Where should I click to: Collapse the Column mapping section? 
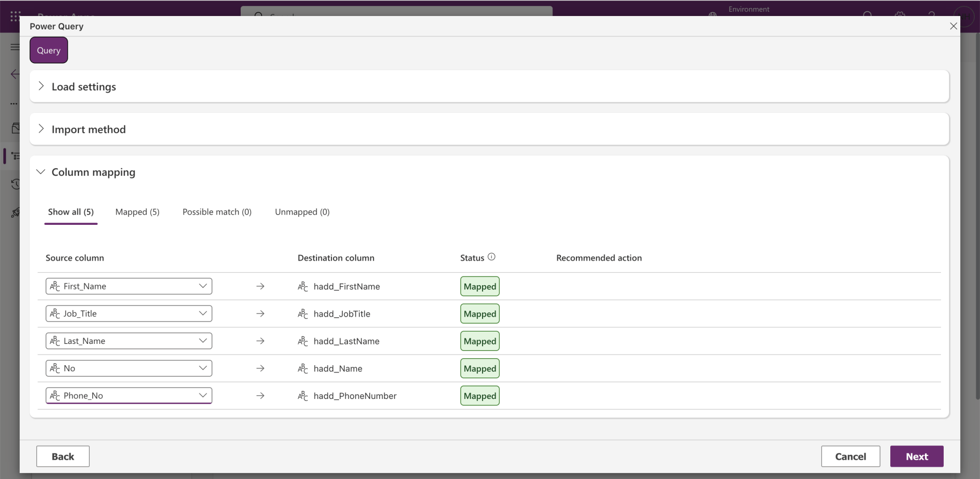point(41,172)
